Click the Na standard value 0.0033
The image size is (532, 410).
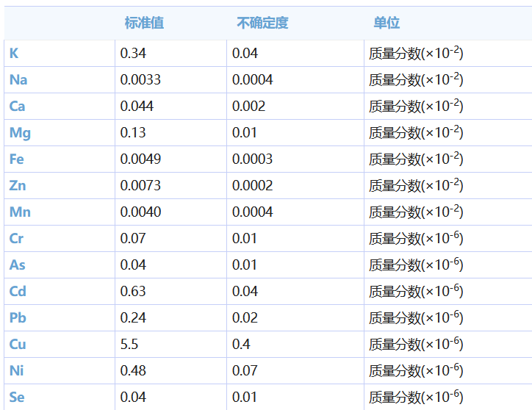[140, 80]
